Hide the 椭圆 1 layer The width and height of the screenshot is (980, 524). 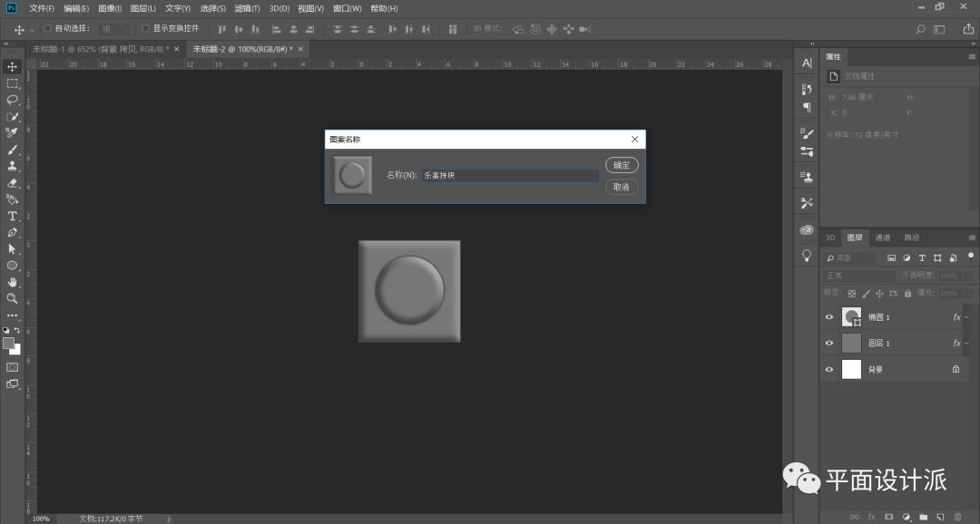click(828, 317)
